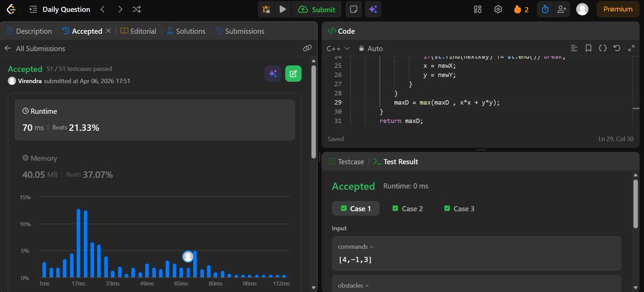The image size is (644, 292).
Task: Toggle the Auto lock setting
Action: (371, 48)
